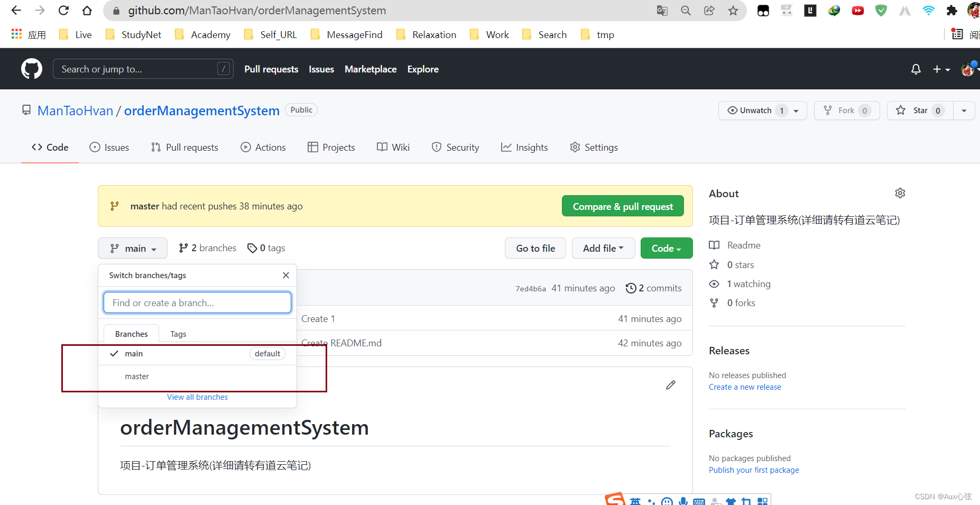Open the About section settings gear
The image size is (980, 505).
coord(900,193)
